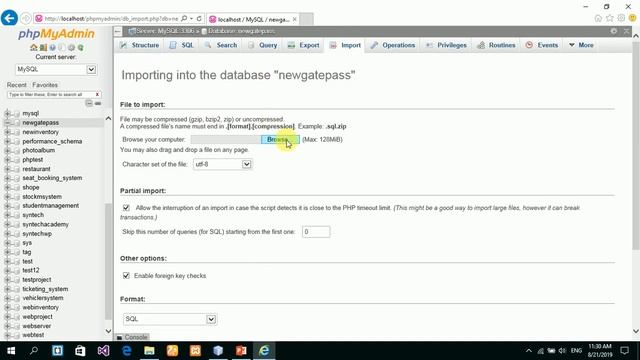This screenshot has width=640, height=360.
Task: Click the skip queries number field
Action: coord(316,231)
